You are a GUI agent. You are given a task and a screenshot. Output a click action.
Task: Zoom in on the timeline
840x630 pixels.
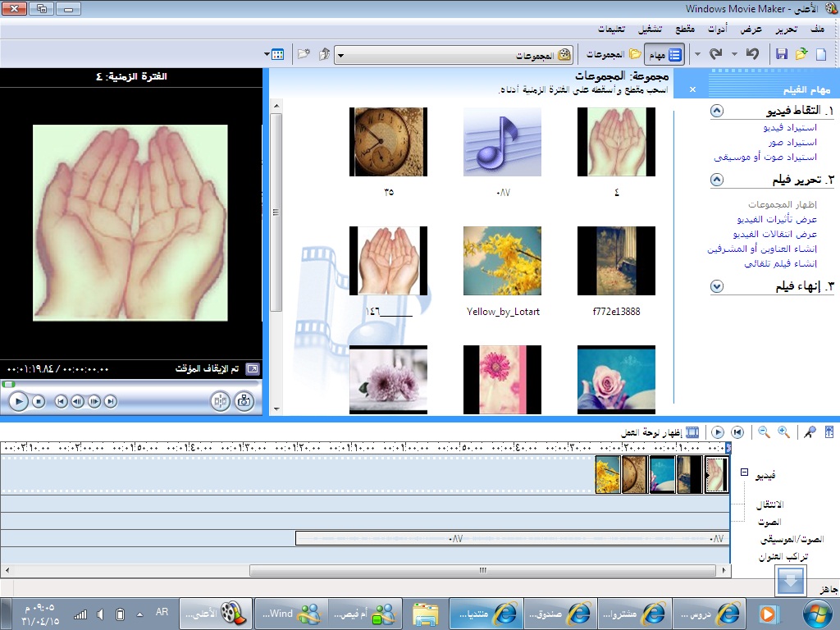click(783, 431)
